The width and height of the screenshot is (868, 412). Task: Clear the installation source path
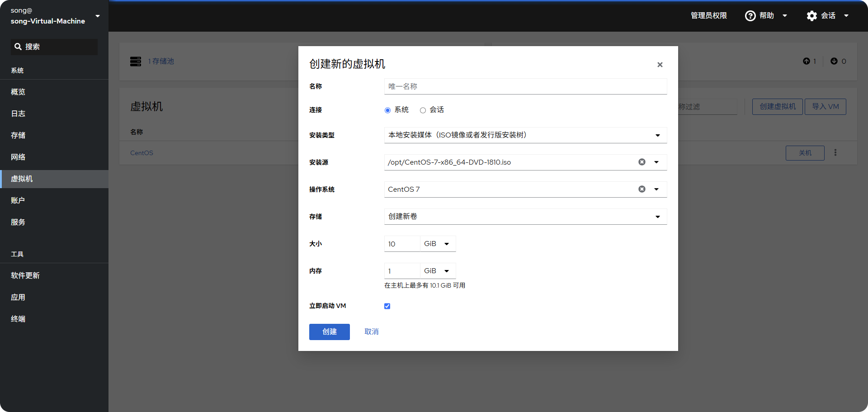click(642, 162)
